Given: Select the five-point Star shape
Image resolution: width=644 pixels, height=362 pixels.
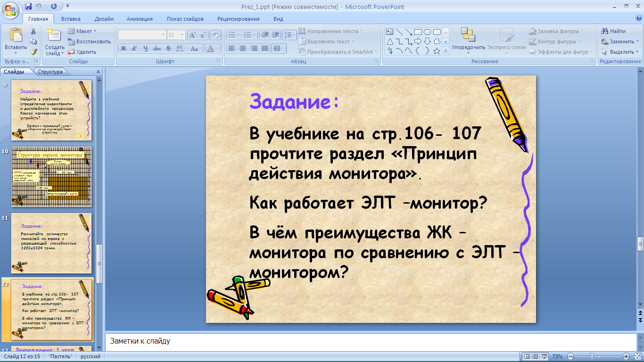Looking at the screenshot, I should [437, 50].
